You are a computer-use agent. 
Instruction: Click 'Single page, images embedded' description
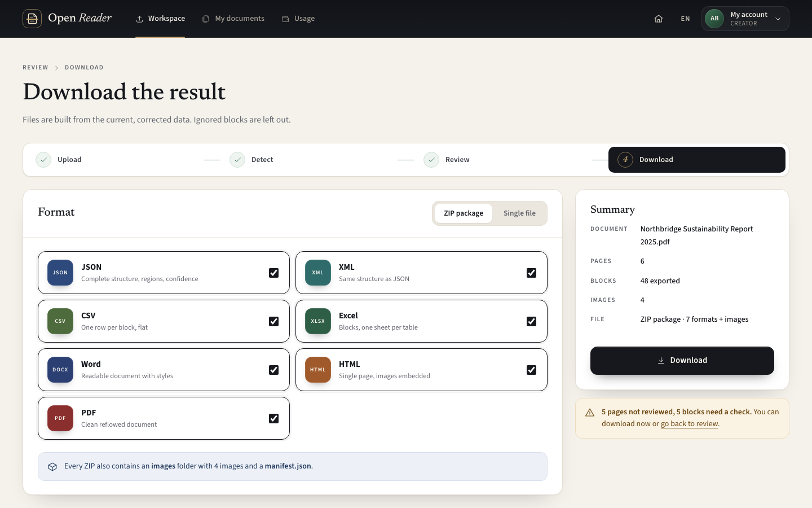click(385, 376)
